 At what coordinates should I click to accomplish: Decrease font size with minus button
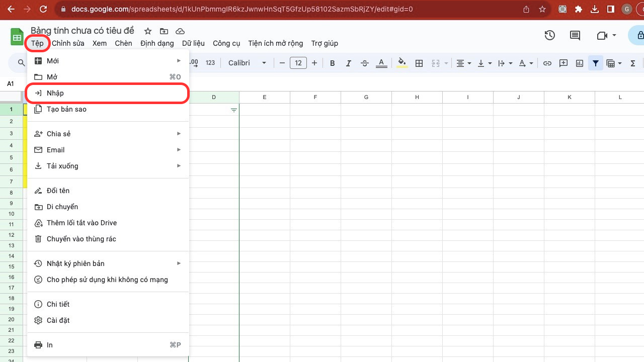(x=282, y=63)
